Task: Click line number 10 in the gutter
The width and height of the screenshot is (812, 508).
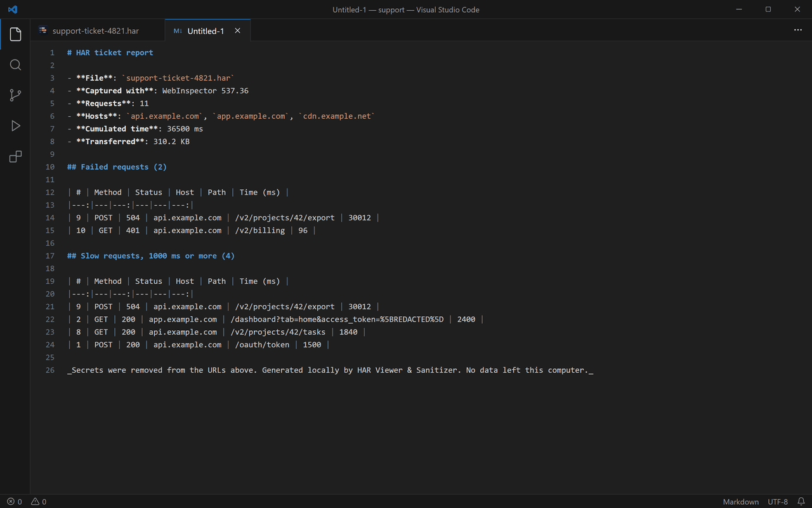Action: tap(50, 167)
